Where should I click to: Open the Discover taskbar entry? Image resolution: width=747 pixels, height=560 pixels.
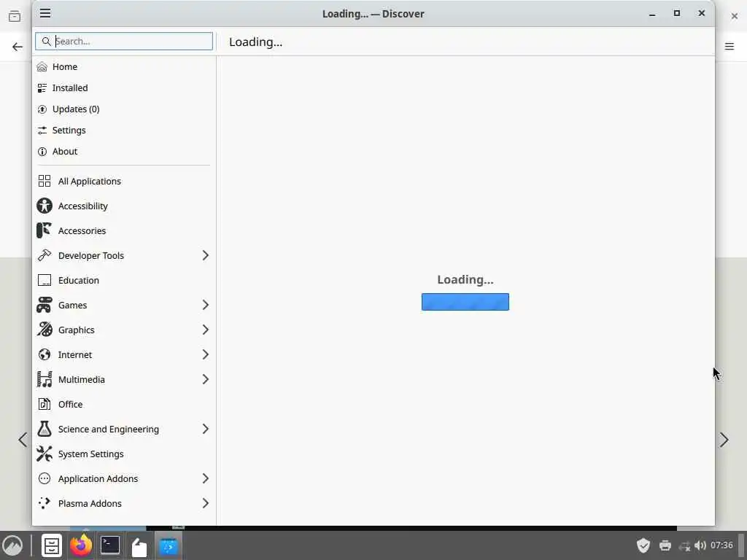169,545
